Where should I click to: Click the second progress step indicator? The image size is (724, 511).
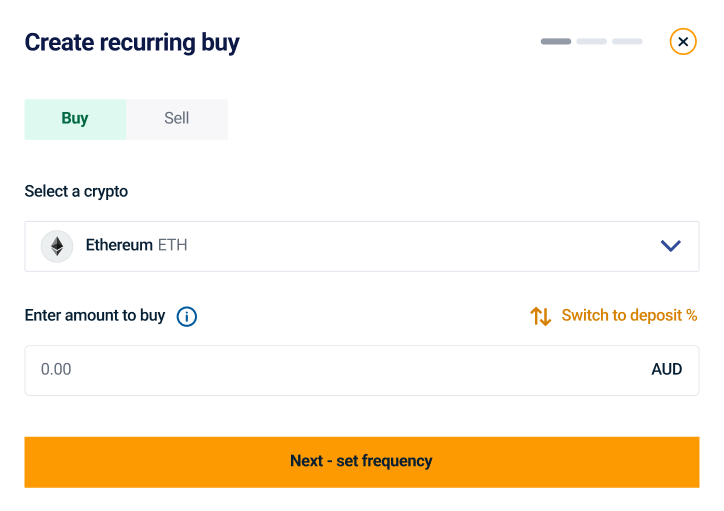[x=591, y=41]
